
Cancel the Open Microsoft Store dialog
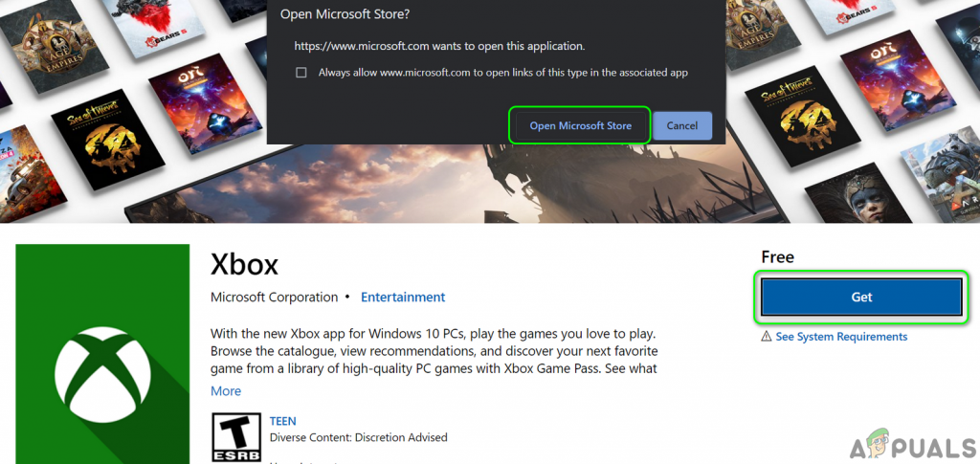[681, 125]
